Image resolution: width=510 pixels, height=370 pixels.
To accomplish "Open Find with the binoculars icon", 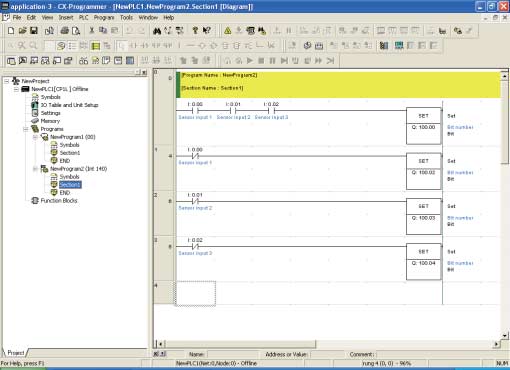I will pos(157,31).
